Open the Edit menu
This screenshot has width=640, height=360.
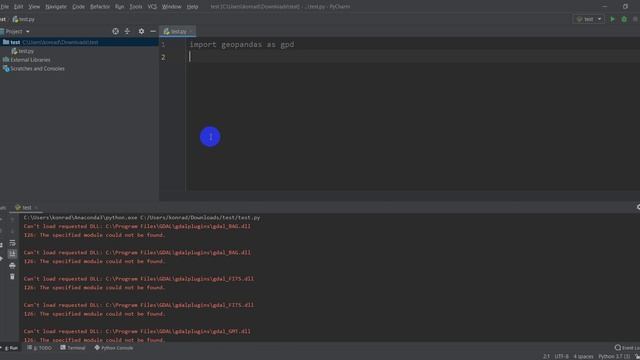pyautogui.click(x=18, y=7)
